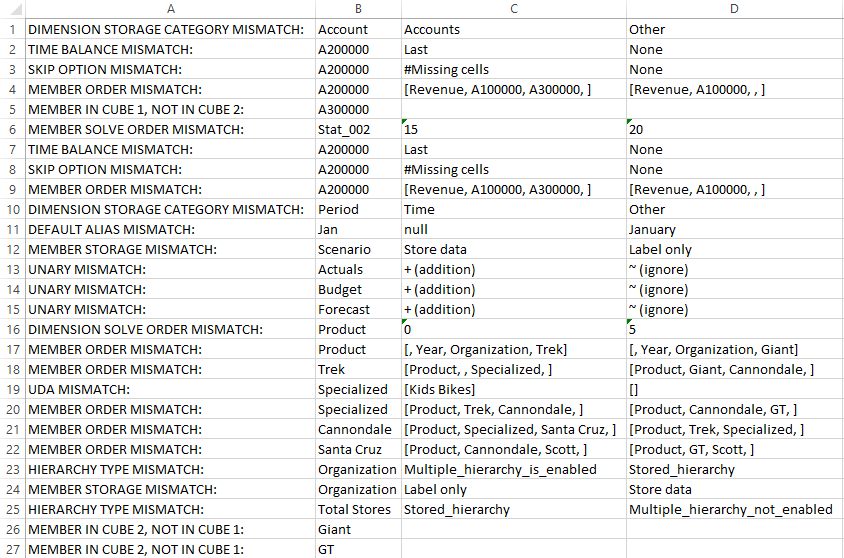Viewport: 844px width, 558px height.
Task: Click the 'January' cell
Action: coord(735,230)
